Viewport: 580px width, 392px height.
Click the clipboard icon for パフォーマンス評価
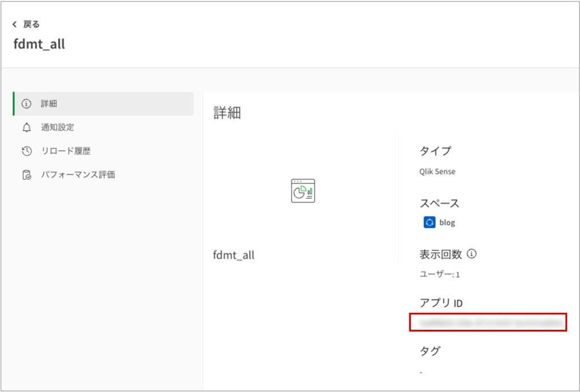pos(26,175)
